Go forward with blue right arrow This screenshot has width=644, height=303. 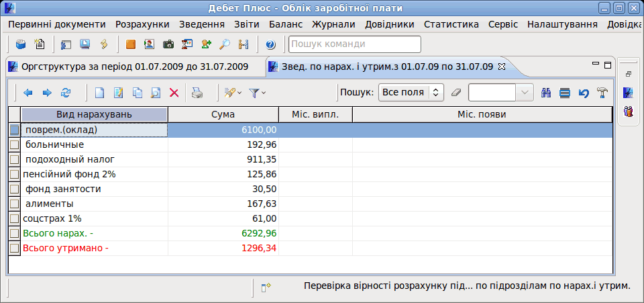coord(47,93)
